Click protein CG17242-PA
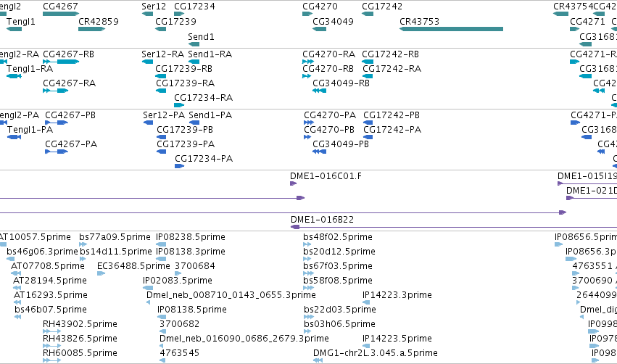This screenshot has height=364, width=617. click(x=392, y=130)
